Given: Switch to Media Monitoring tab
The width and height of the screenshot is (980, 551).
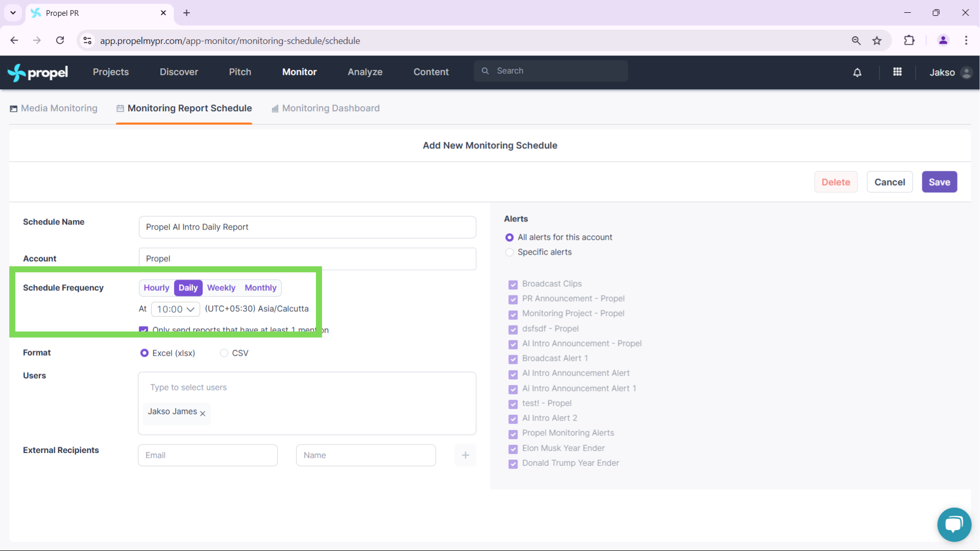Looking at the screenshot, I should pyautogui.click(x=54, y=108).
